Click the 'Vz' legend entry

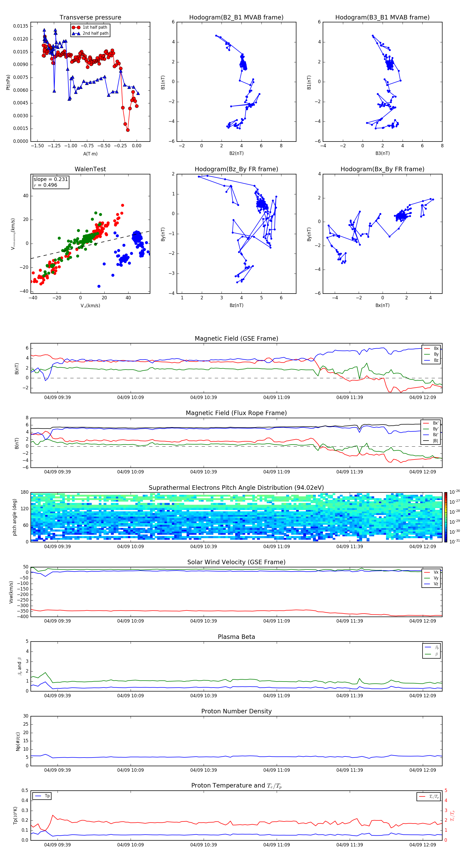(x=431, y=584)
